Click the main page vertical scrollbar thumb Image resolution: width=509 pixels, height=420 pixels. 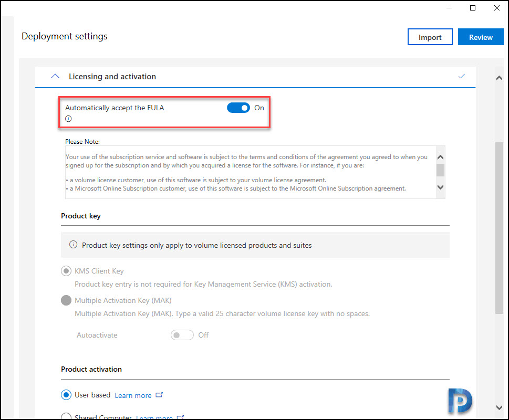click(499, 228)
